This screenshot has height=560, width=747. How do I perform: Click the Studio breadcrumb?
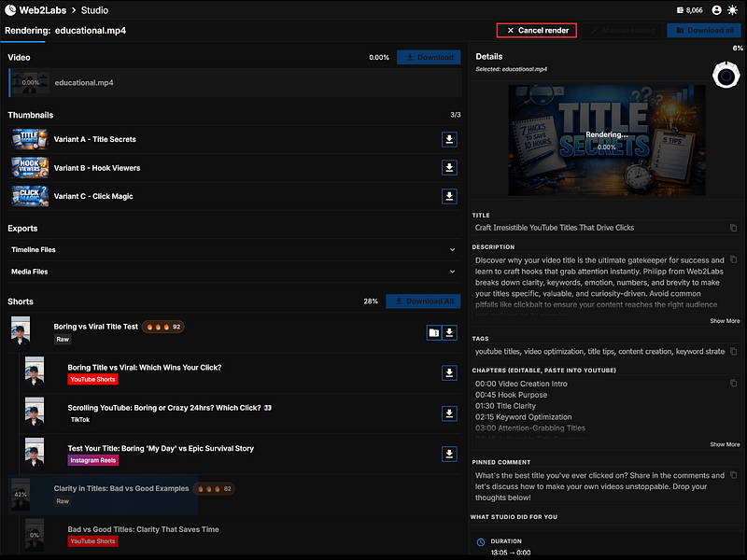94,10
